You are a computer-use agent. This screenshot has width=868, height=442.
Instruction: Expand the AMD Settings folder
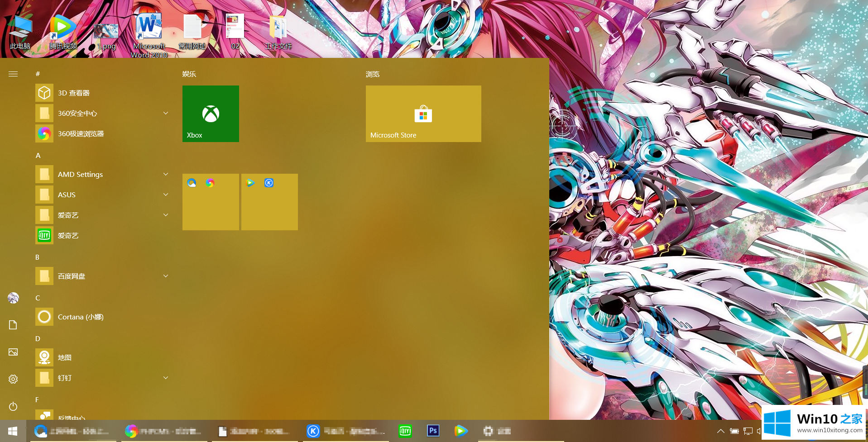pyautogui.click(x=102, y=174)
